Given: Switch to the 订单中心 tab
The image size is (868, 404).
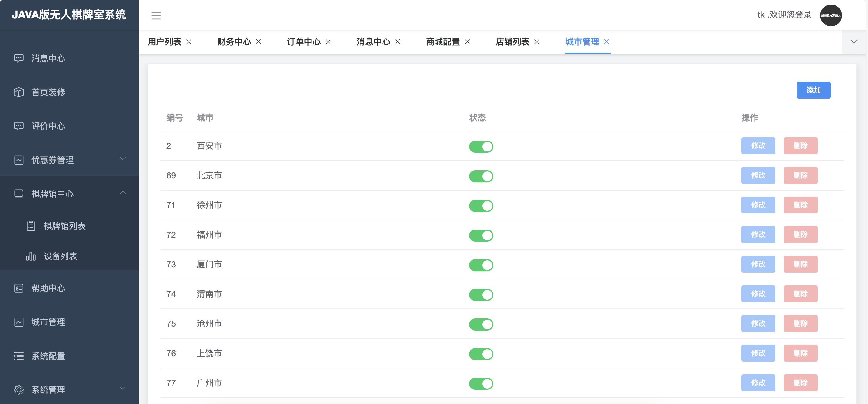Looking at the screenshot, I should click(x=304, y=42).
